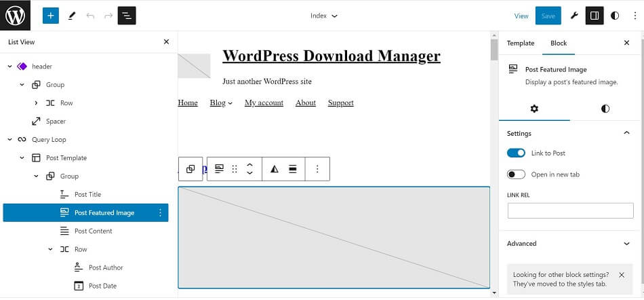Close the List View panel
The image size is (644, 300).
pos(166,41)
